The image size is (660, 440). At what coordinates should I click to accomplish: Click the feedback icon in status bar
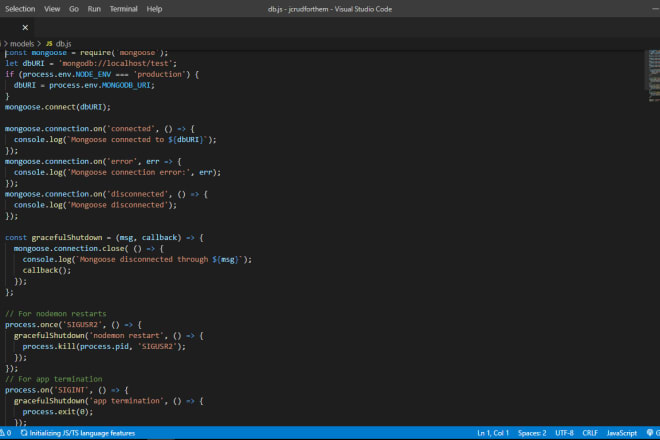[x=650, y=433]
